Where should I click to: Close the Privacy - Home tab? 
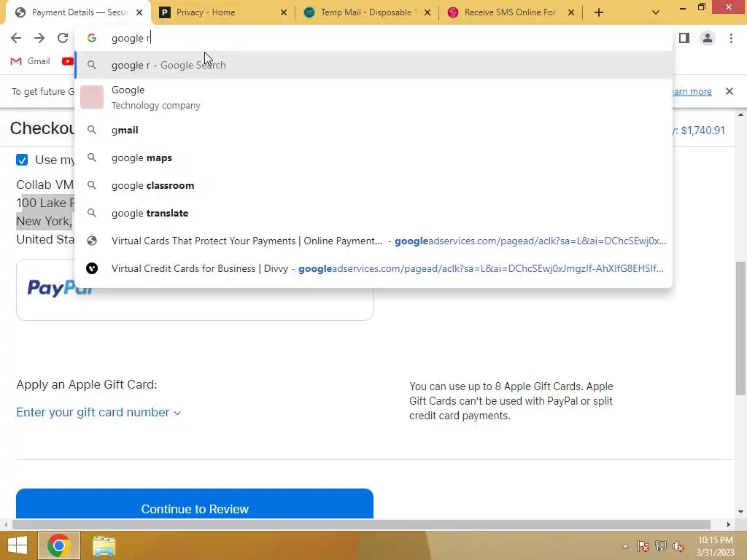pyautogui.click(x=284, y=12)
